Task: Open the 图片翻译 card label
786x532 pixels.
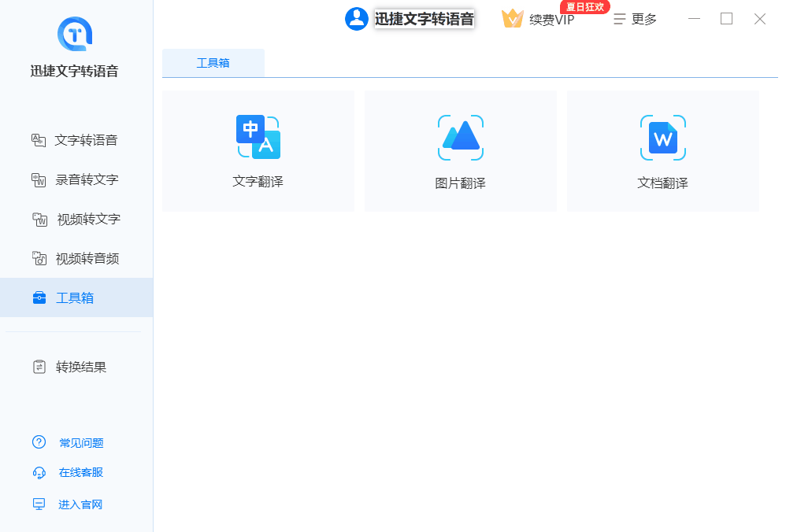Action: tap(460, 183)
